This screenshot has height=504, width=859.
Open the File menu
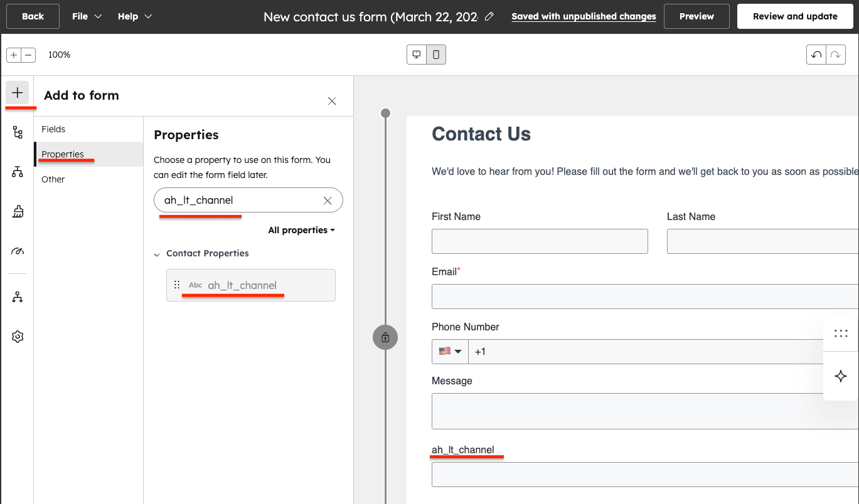pyautogui.click(x=86, y=16)
